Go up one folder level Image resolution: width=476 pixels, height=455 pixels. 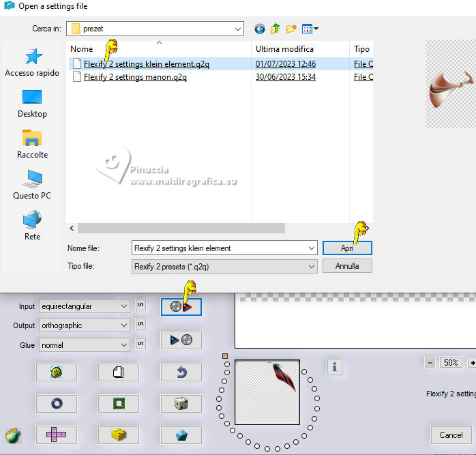point(275,29)
